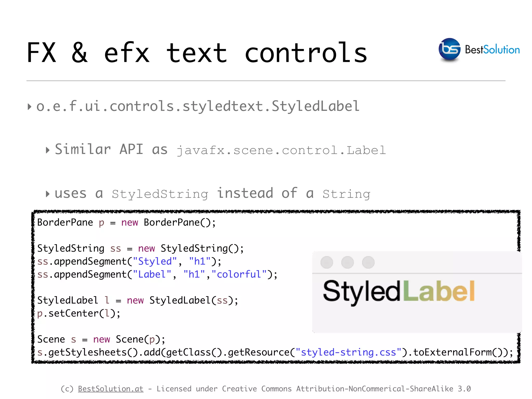
Task: Click the bullet arrow before o.e.f.ui.controls.styledtext.StyledLabel
Action: 30,107
